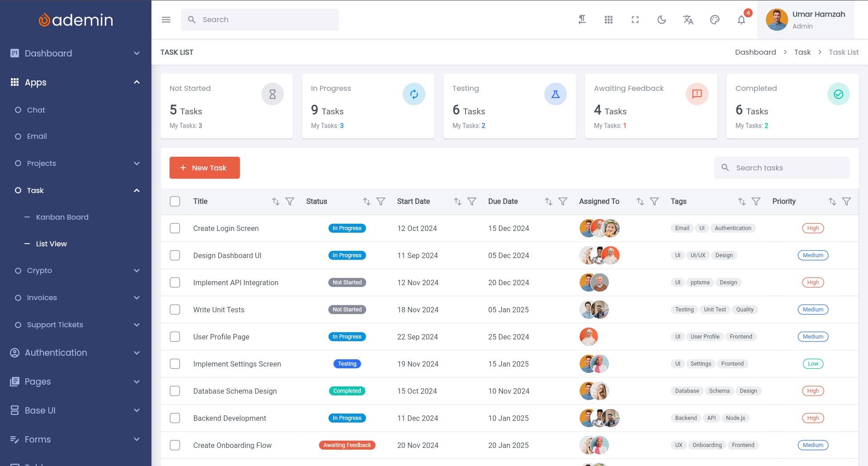This screenshot has height=466, width=868.
Task: Expand the Projects submenu
Action: click(75, 164)
